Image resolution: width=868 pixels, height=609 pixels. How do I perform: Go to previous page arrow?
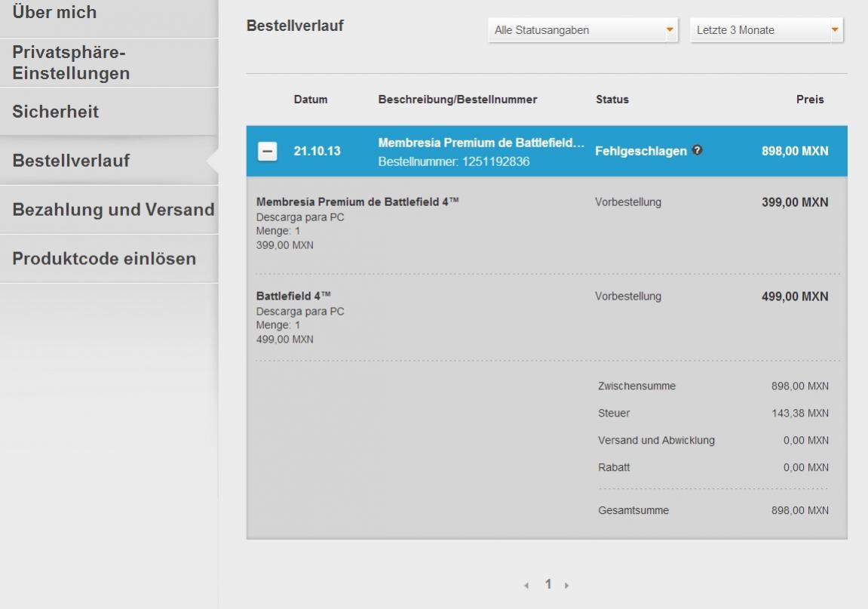(526, 585)
